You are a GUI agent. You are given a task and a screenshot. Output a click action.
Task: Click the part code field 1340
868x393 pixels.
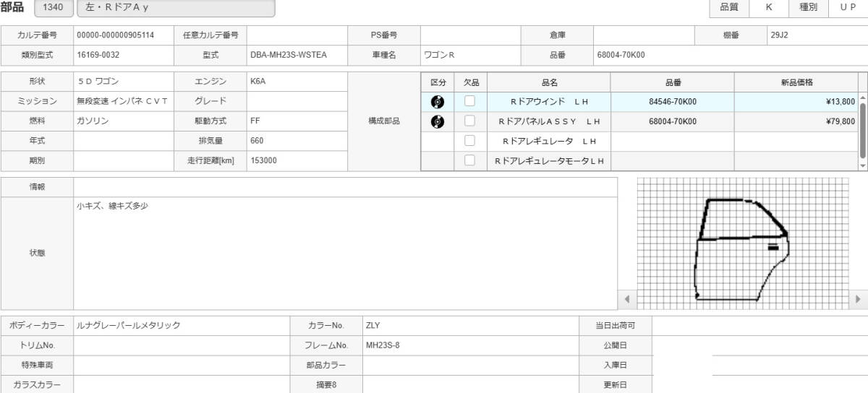click(x=54, y=8)
